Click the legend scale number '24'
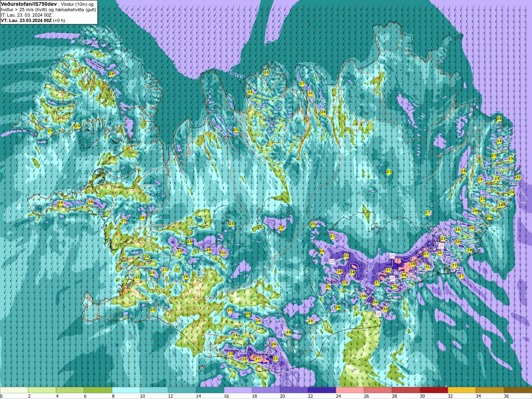The image size is (532, 399). pos(339,396)
